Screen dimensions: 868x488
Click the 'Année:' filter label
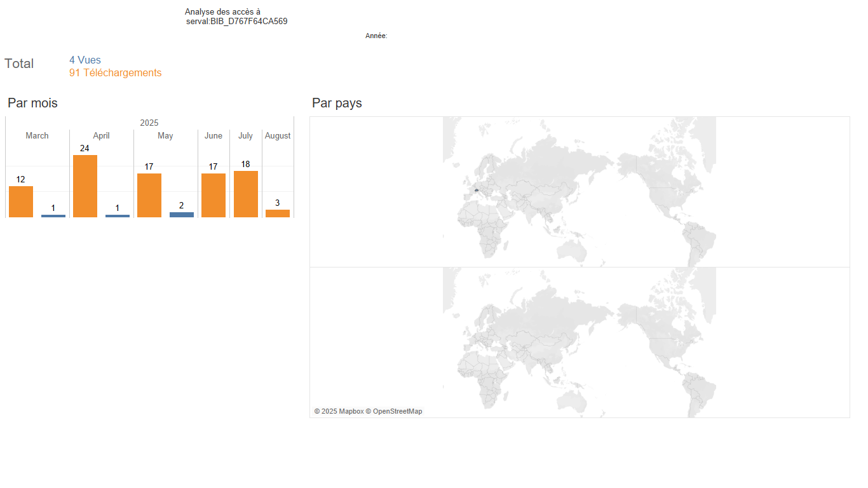pyautogui.click(x=376, y=36)
